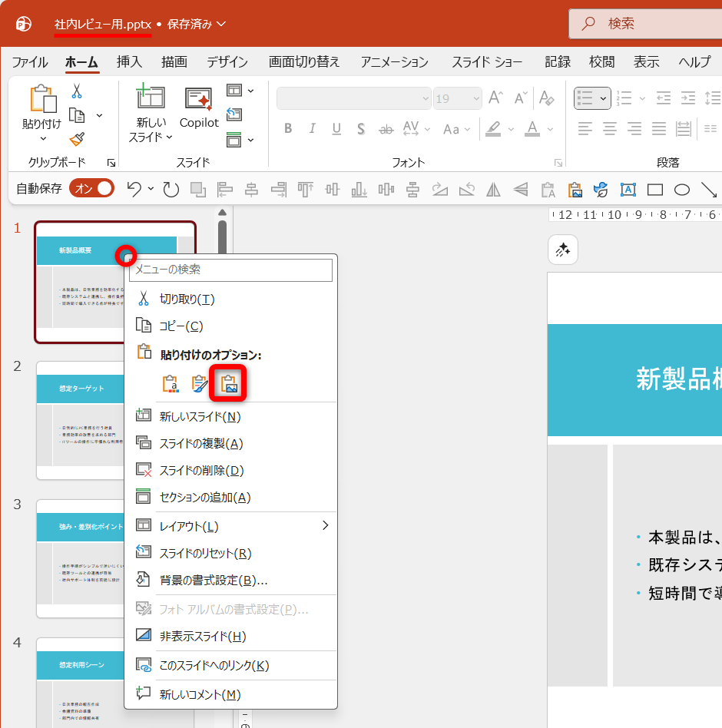Choose 非表示スライド(H) from context menu

230,636
